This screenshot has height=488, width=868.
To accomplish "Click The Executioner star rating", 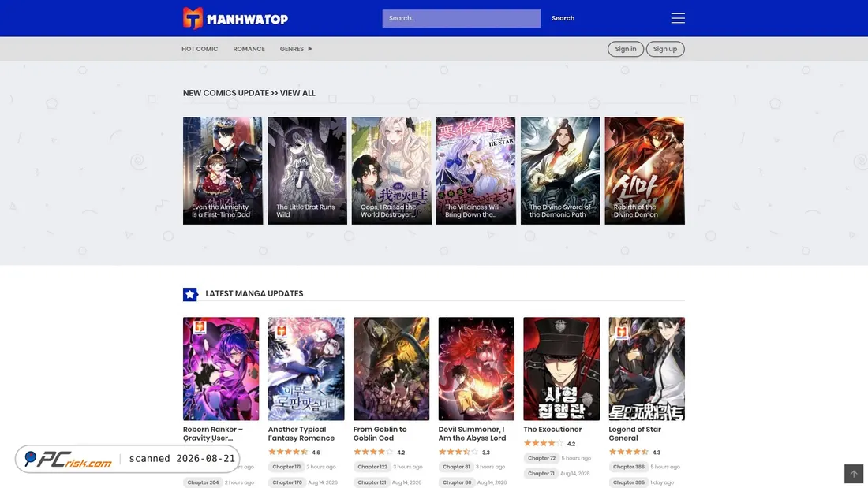I will coord(544,443).
